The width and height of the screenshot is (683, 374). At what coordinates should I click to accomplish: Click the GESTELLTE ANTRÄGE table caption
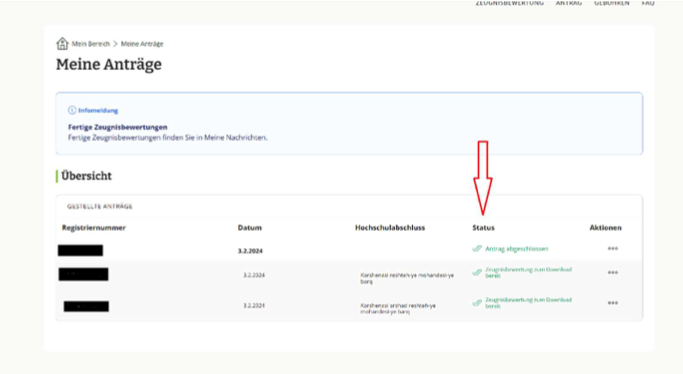tap(100, 206)
